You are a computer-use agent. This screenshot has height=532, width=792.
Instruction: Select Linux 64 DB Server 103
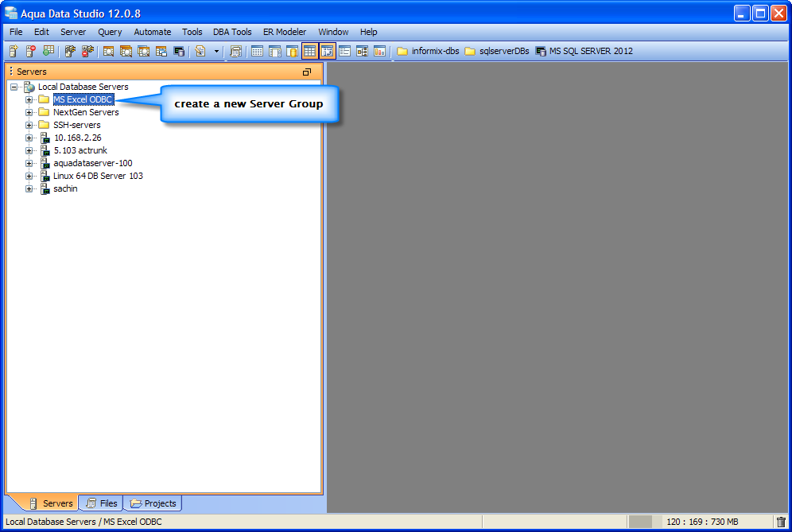(x=98, y=176)
